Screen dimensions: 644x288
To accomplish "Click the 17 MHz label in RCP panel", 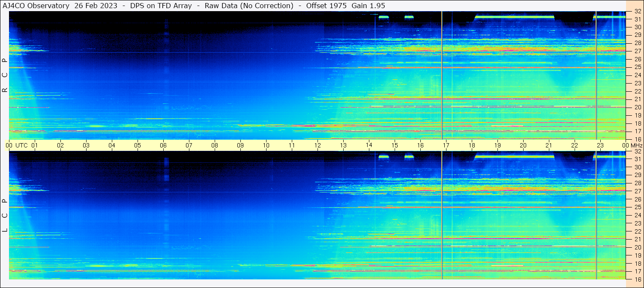I will coord(638,131).
